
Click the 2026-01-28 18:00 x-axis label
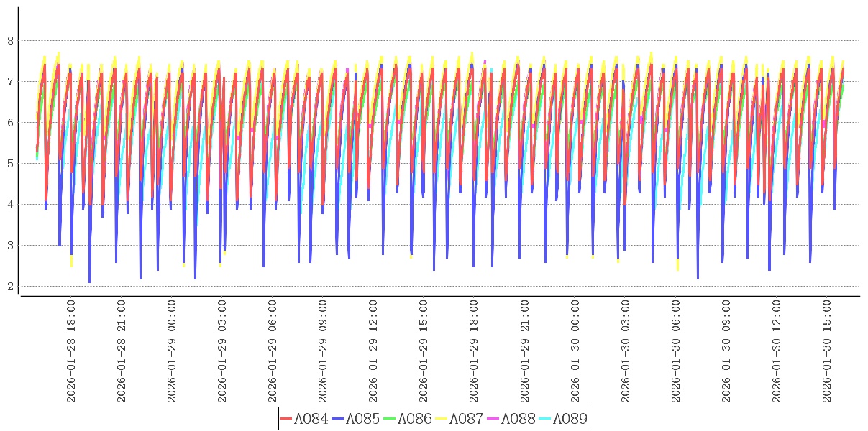tap(70, 351)
